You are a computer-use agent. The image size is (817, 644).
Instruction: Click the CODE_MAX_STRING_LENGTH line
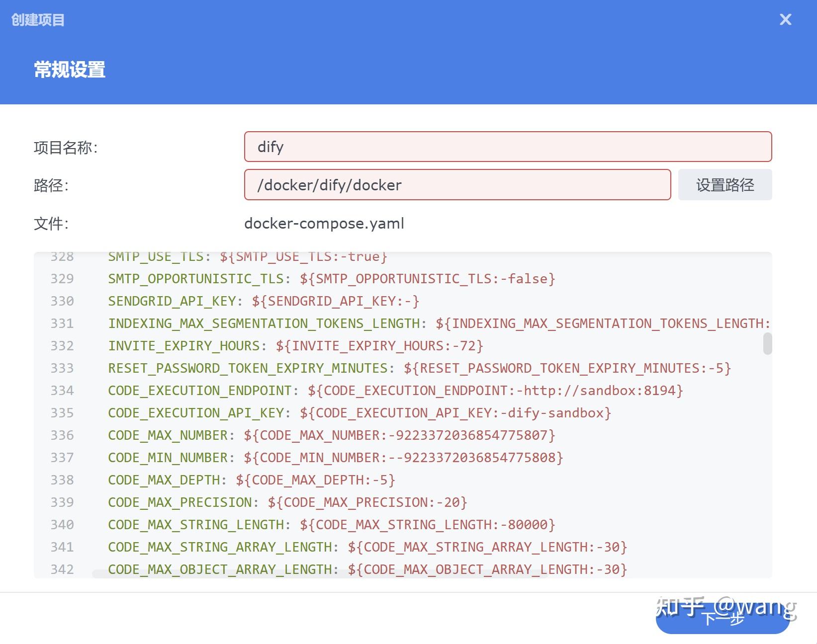pyautogui.click(x=331, y=524)
